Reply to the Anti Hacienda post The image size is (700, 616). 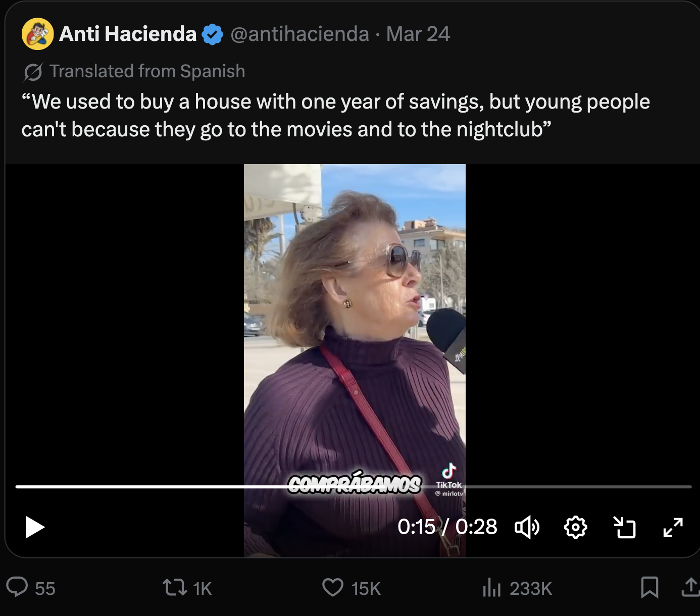[17, 588]
